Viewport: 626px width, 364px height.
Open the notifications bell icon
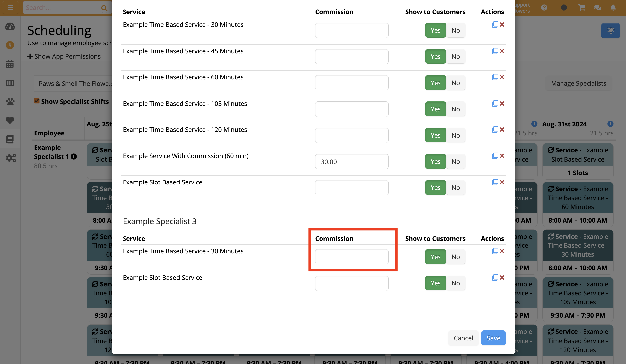[613, 8]
